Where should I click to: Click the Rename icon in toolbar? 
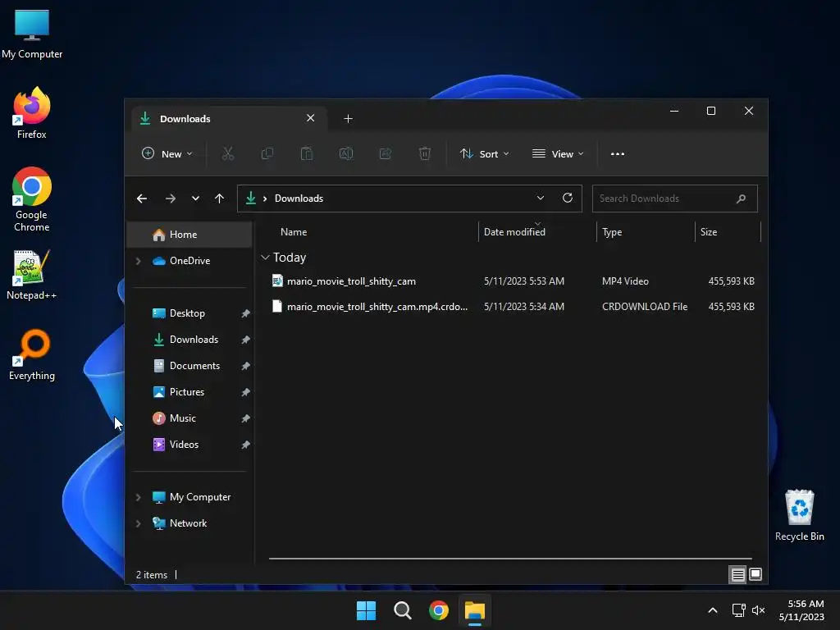point(346,153)
